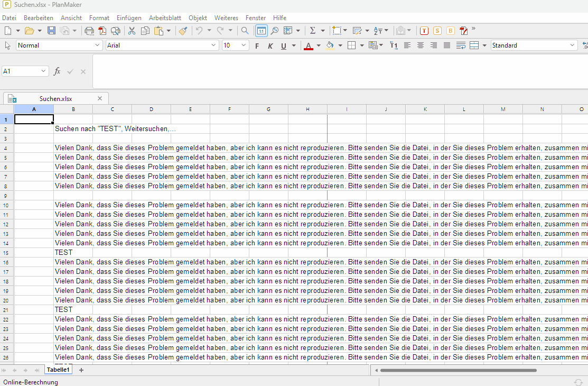Select first cell containing TEST in row 15
Screen dimensions: 588x386
(73, 252)
